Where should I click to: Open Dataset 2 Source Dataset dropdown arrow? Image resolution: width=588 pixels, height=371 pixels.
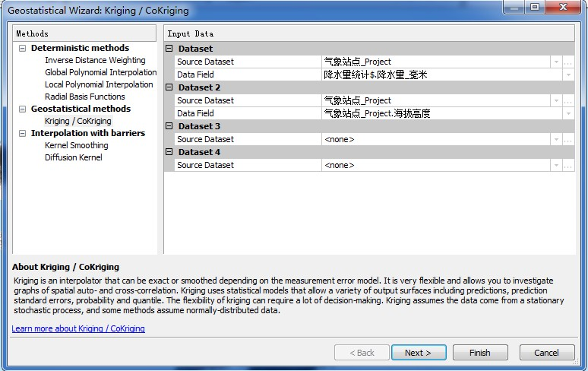556,100
